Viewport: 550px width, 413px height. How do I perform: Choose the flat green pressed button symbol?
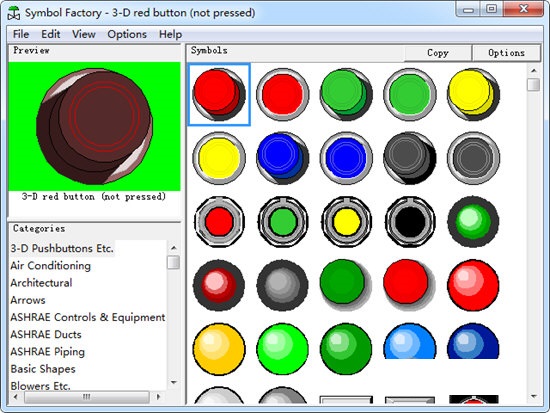coord(410,94)
